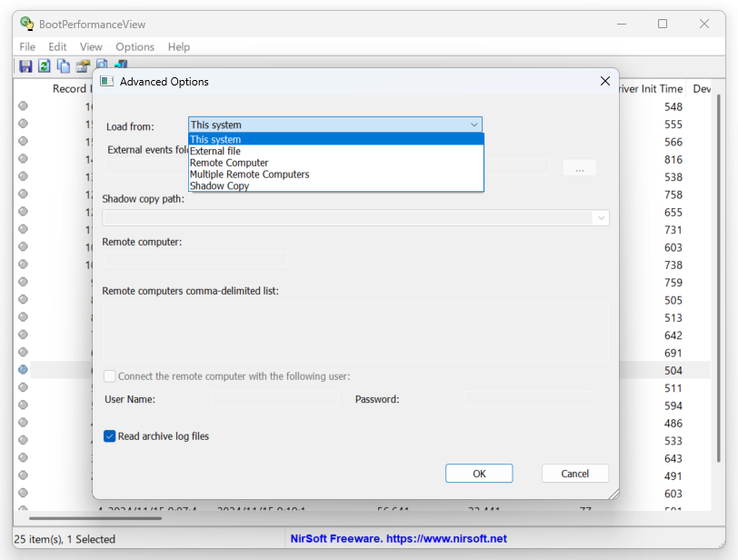Check Connect the remote computer with following user
The image size is (738, 560).
pyautogui.click(x=109, y=376)
